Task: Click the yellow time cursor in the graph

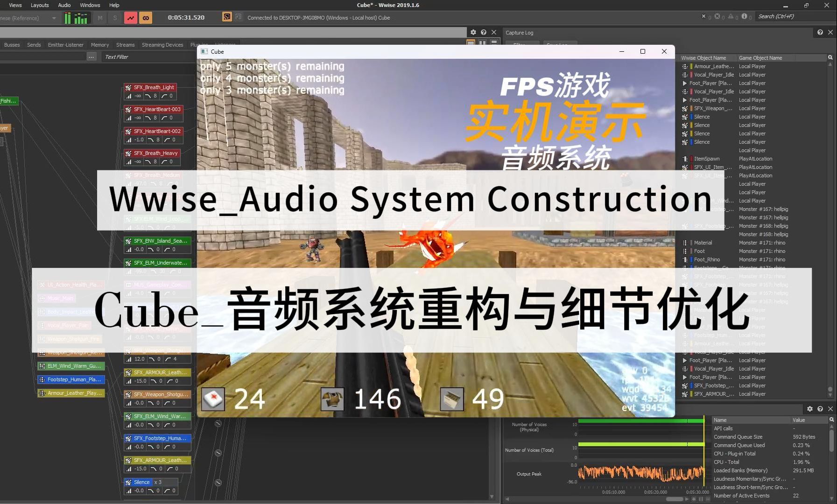Action: coord(704,452)
